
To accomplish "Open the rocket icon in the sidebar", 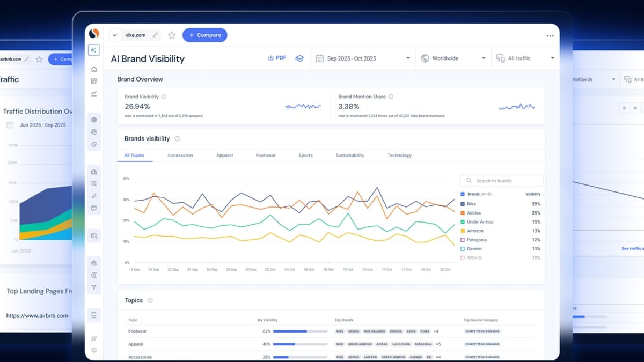I will click(94, 338).
